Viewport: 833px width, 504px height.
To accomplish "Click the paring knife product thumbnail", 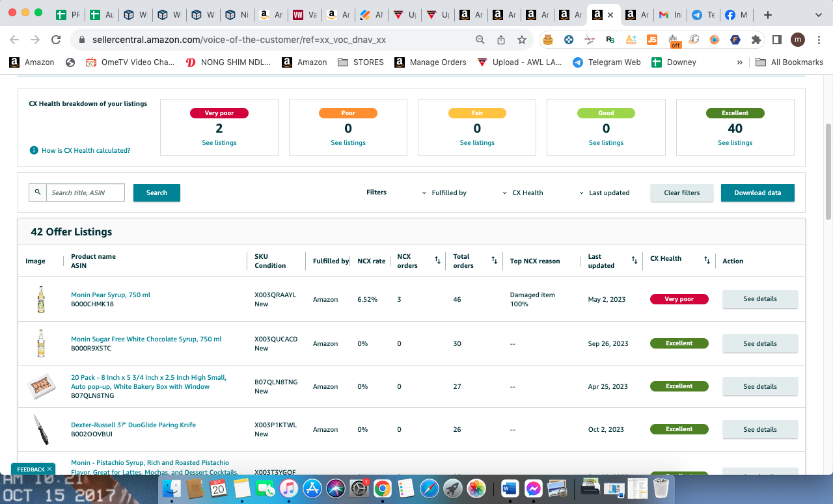I will pos(41,429).
